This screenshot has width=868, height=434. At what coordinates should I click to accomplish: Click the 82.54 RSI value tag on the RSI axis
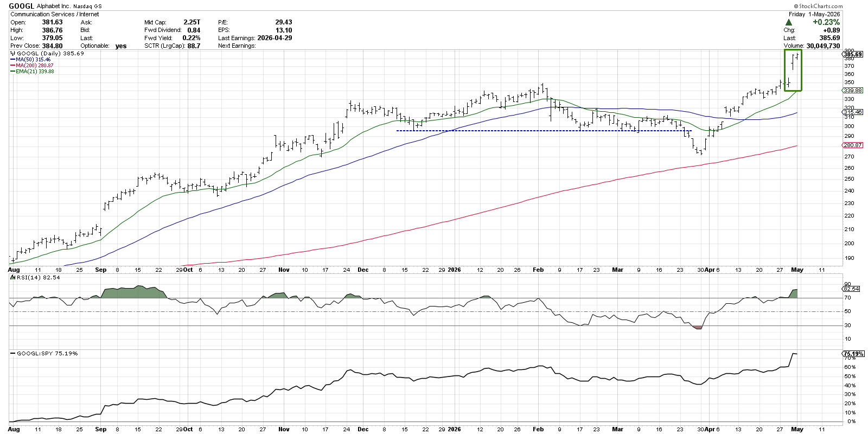(x=852, y=289)
